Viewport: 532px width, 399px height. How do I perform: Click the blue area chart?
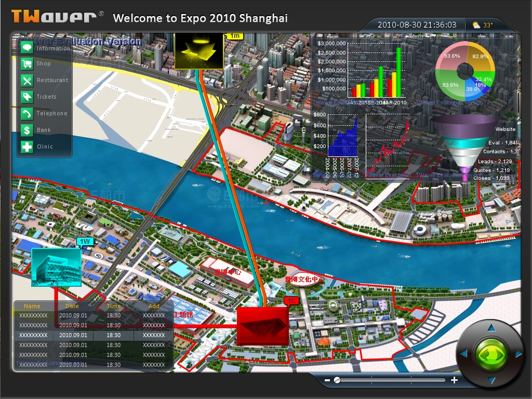(343, 139)
